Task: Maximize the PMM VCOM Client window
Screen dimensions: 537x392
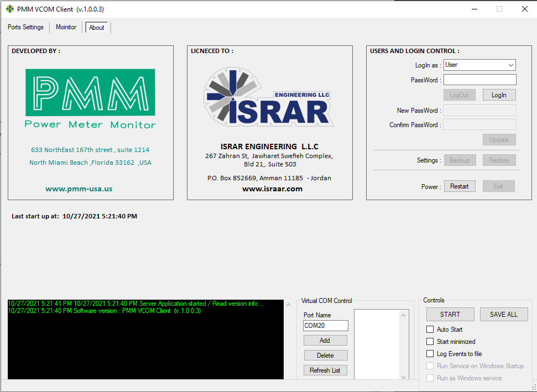Action: pos(499,9)
